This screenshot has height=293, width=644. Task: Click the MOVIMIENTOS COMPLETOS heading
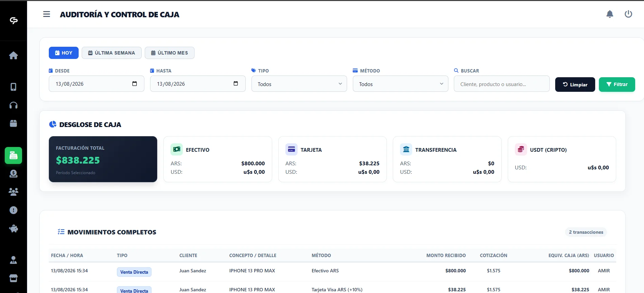[112, 232]
